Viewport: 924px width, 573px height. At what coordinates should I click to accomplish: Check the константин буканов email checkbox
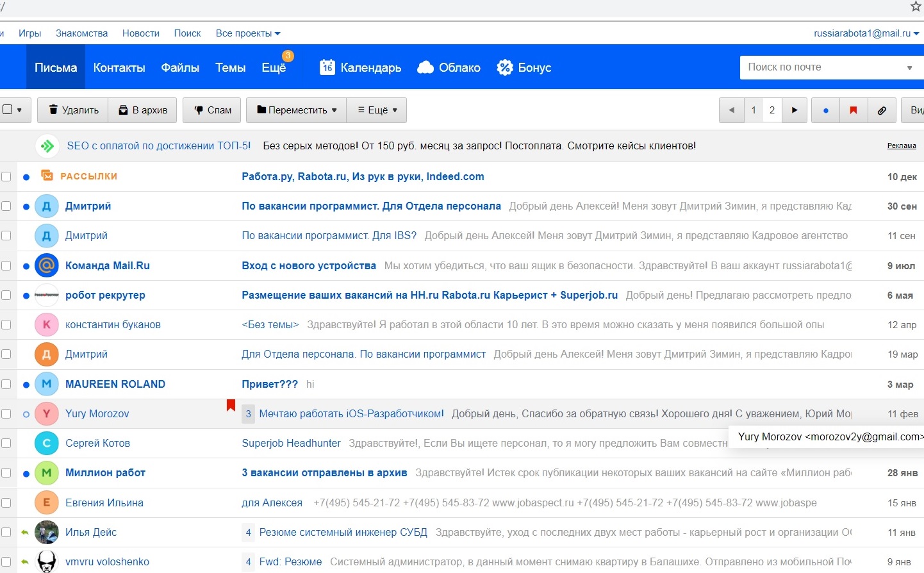(6, 325)
